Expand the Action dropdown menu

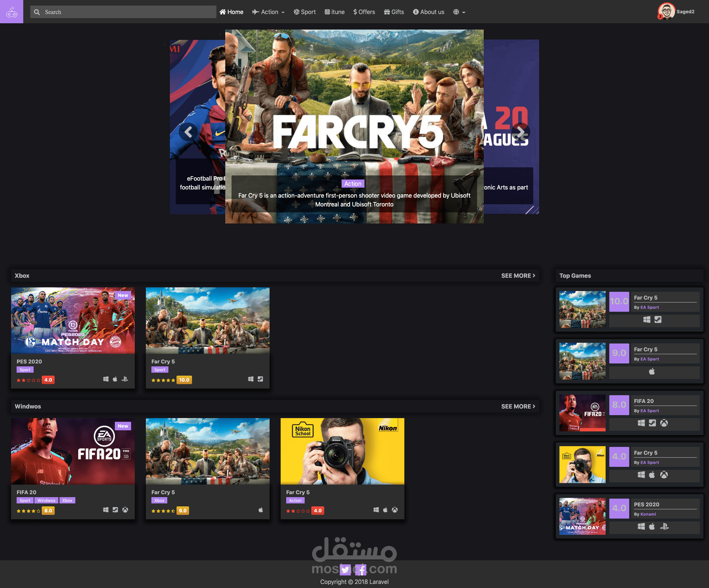pyautogui.click(x=268, y=12)
